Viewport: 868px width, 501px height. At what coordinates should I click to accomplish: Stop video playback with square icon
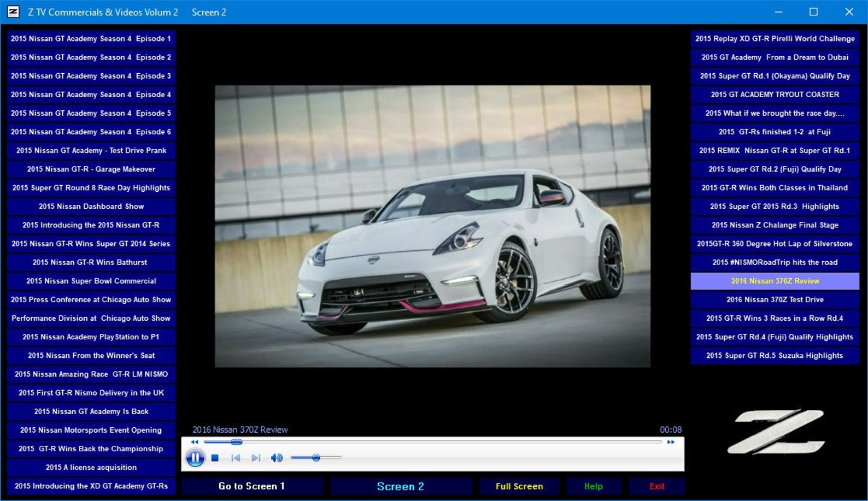pyautogui.click(x=215, y=458)
